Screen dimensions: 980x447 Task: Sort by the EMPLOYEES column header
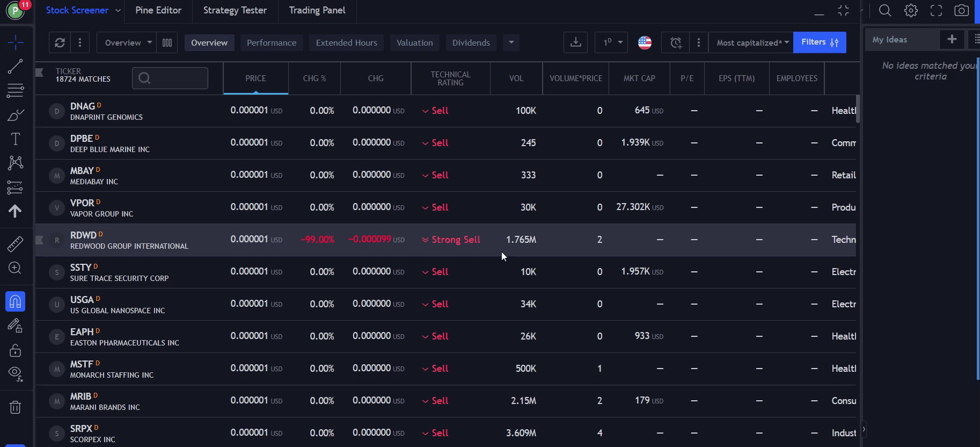(x=797, y=78)
